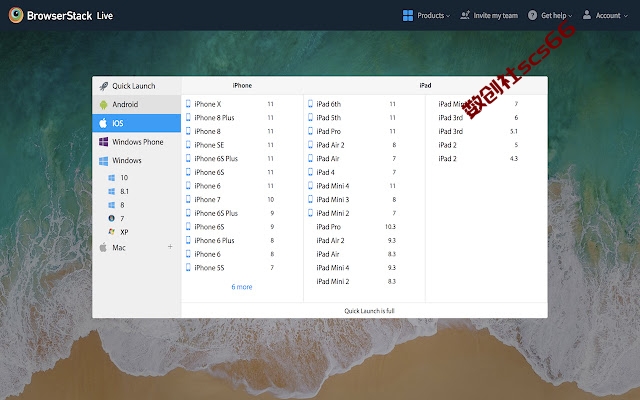Select the iOS platform tab

pos(136,123)
